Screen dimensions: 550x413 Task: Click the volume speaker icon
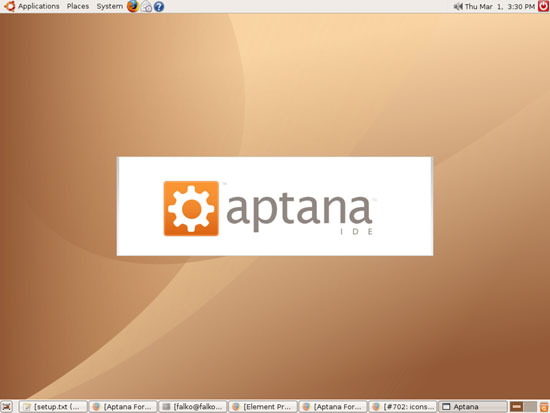pyautogui.click(x=458, y=6)
